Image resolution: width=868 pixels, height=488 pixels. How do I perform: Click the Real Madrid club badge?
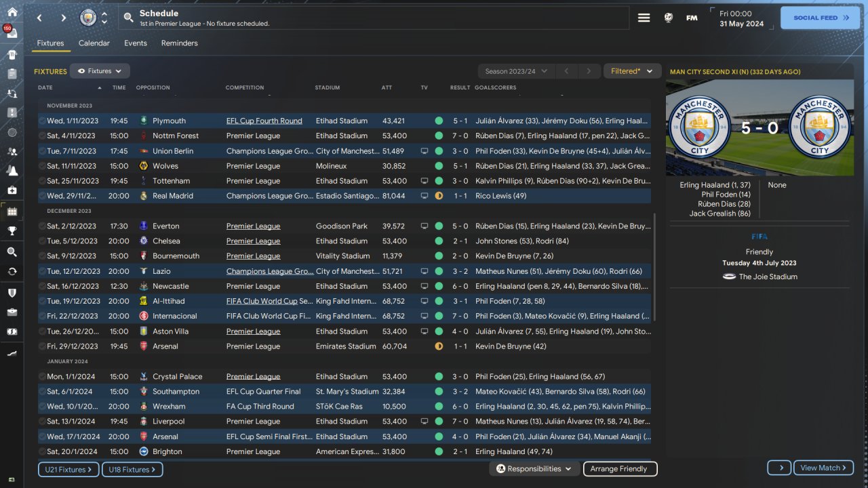(x=143, y=196)
